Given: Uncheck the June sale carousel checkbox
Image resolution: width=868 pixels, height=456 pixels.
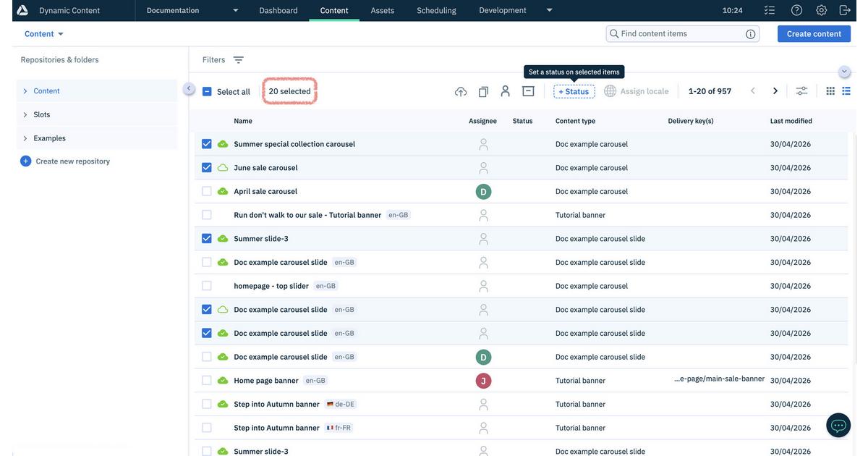Looking at the screenshot, I should point(207,168).
